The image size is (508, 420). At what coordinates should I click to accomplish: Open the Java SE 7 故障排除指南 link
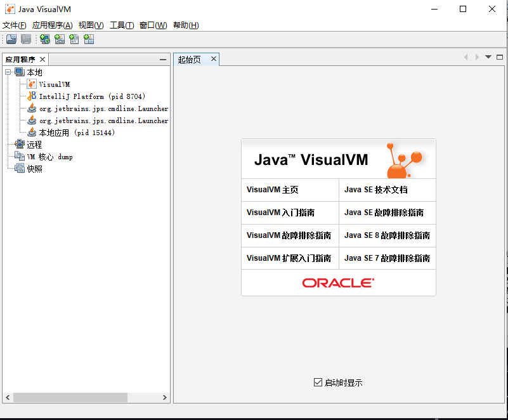click(x=387, y=258)
